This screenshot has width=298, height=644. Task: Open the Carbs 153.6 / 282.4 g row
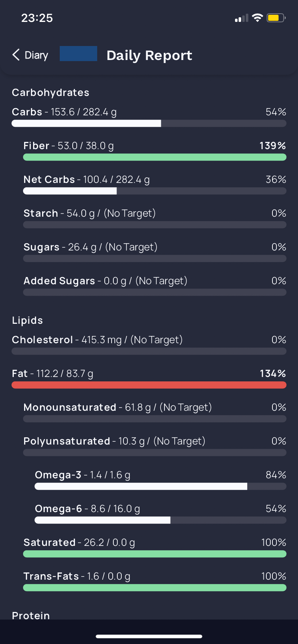(x=149, y=117)
